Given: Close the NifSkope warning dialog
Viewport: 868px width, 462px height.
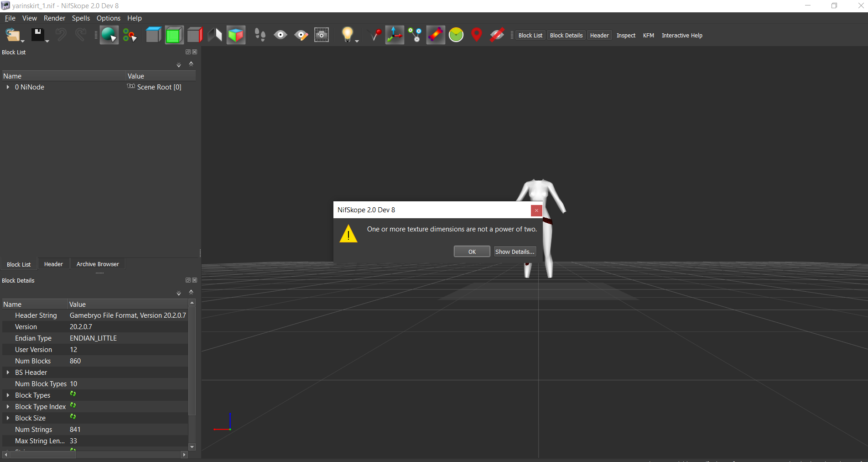Looking at the screenshot, I should (x=536, y=210).
